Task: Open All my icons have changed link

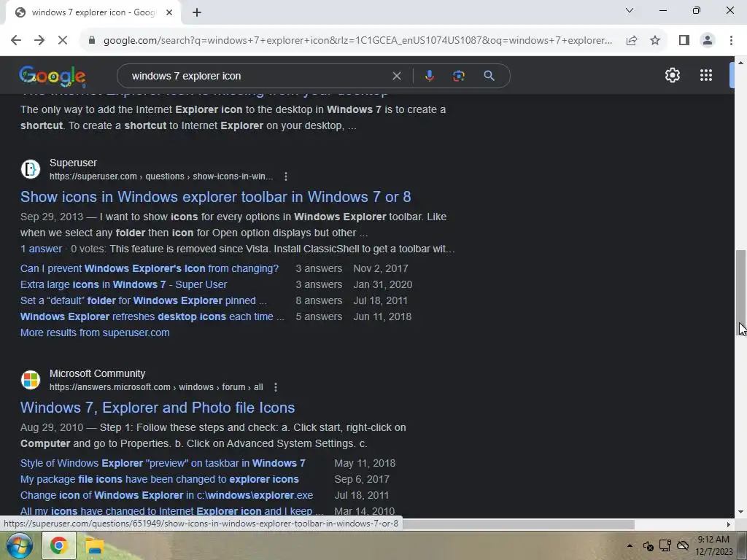Action: (x=171, y=511)
